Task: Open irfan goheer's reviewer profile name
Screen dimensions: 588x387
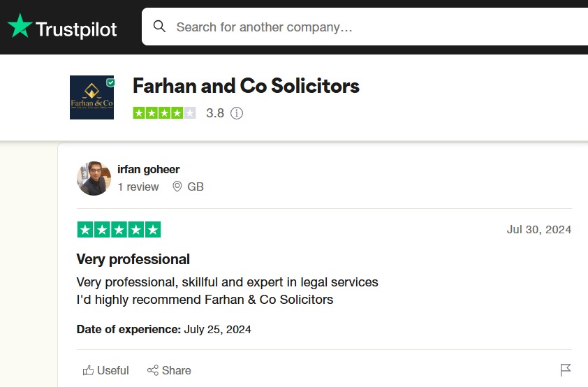Action: [149, 169]
